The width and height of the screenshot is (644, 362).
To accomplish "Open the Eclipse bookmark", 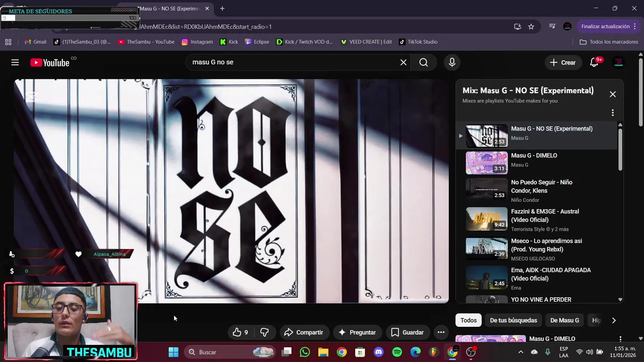I will pos(257,42).
